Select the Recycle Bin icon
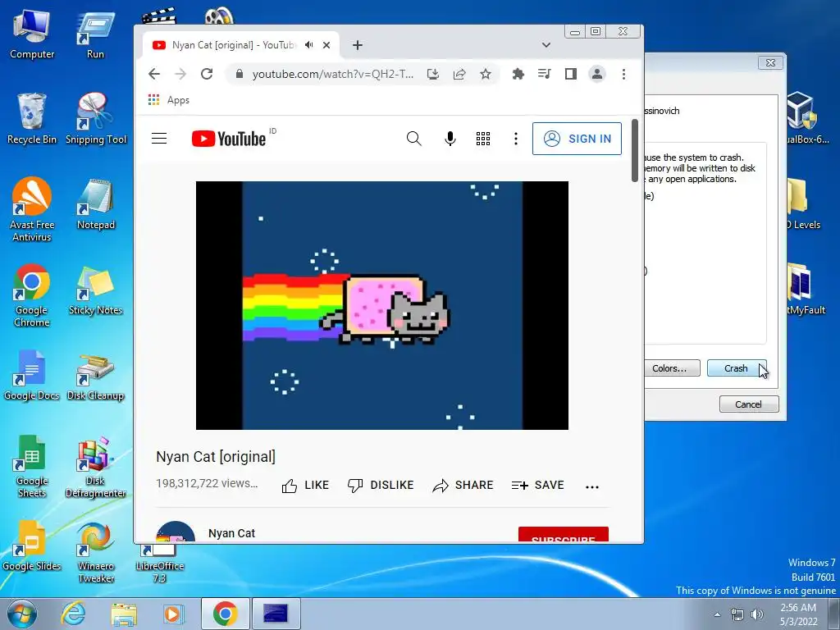The width and height of the screenshot is (840, 630). (32, 119)
